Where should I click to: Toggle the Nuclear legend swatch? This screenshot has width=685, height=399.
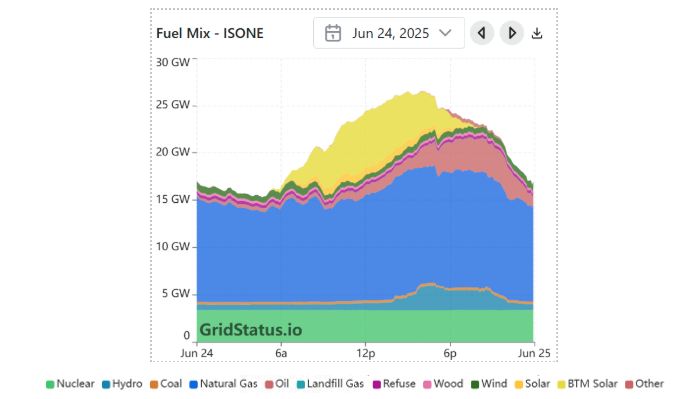point(50,385)
